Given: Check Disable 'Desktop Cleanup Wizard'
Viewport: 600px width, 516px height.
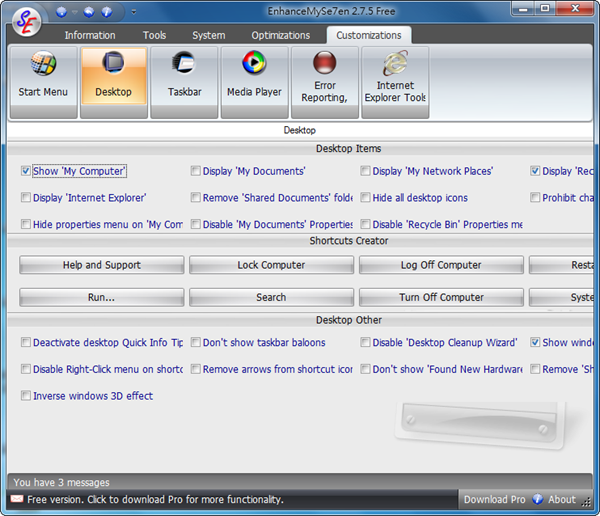Looking at the screenshot, I should (365, 342).
